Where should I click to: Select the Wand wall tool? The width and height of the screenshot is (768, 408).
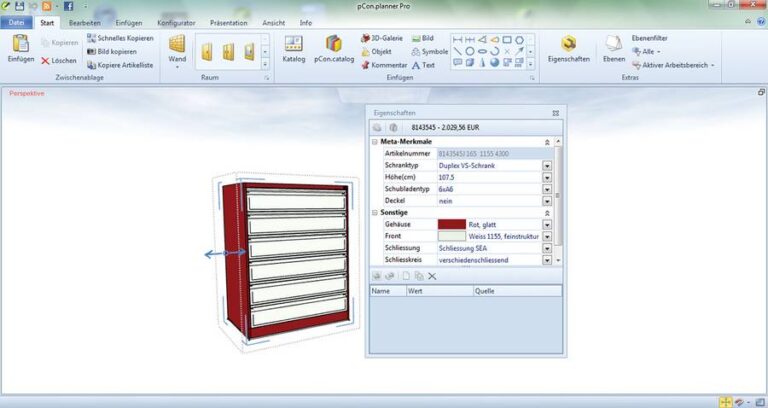click(x=177, y=49)
